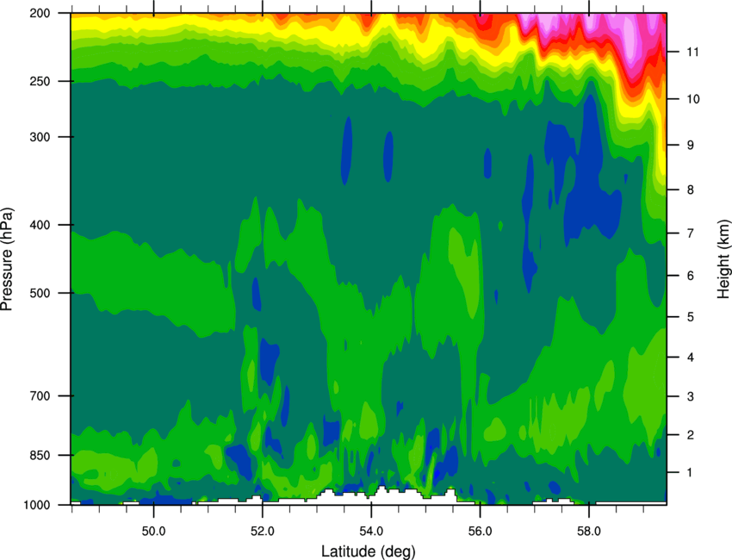Click the 56.0 latitude tick label

tap(481, 532)
